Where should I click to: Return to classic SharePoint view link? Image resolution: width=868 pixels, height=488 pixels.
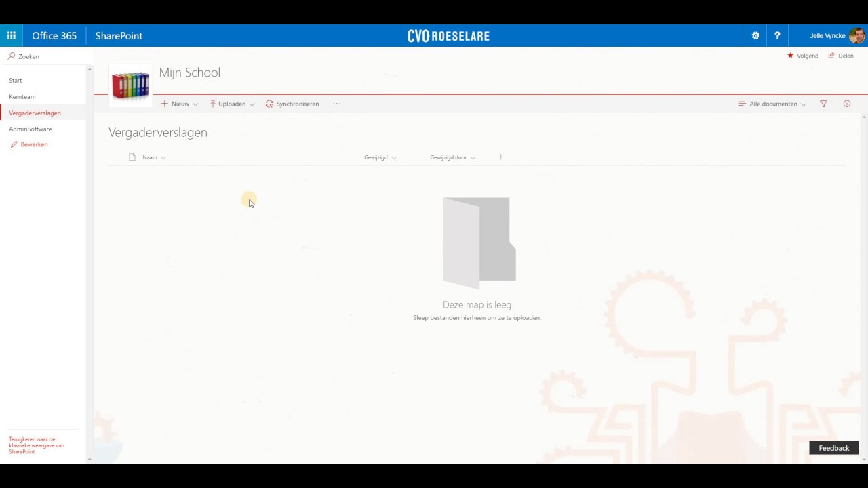coord(37,445)
